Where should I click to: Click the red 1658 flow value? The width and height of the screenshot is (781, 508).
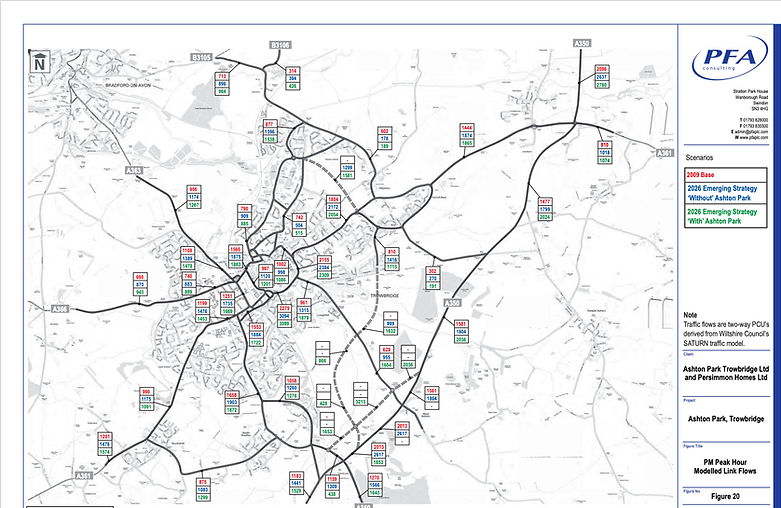[232, 394]
